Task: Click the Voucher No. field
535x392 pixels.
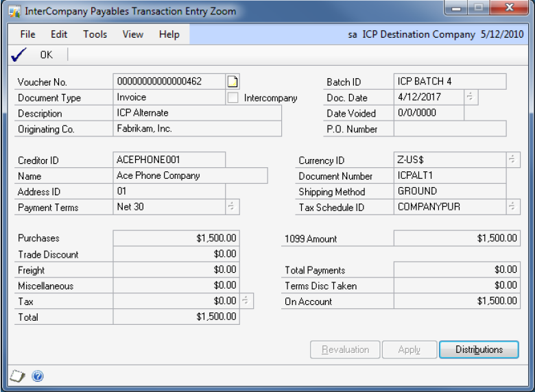Action: [x=169, y=82]
